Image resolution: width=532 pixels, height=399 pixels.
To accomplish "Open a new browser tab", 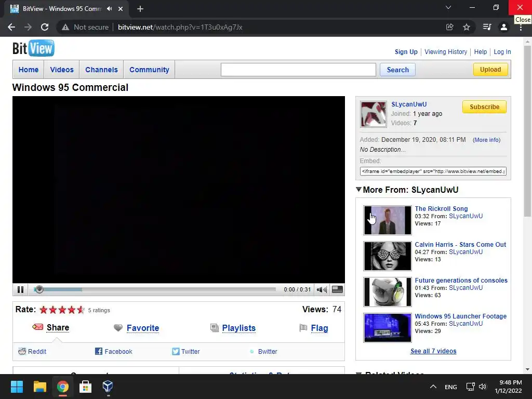I will point(140,9).
